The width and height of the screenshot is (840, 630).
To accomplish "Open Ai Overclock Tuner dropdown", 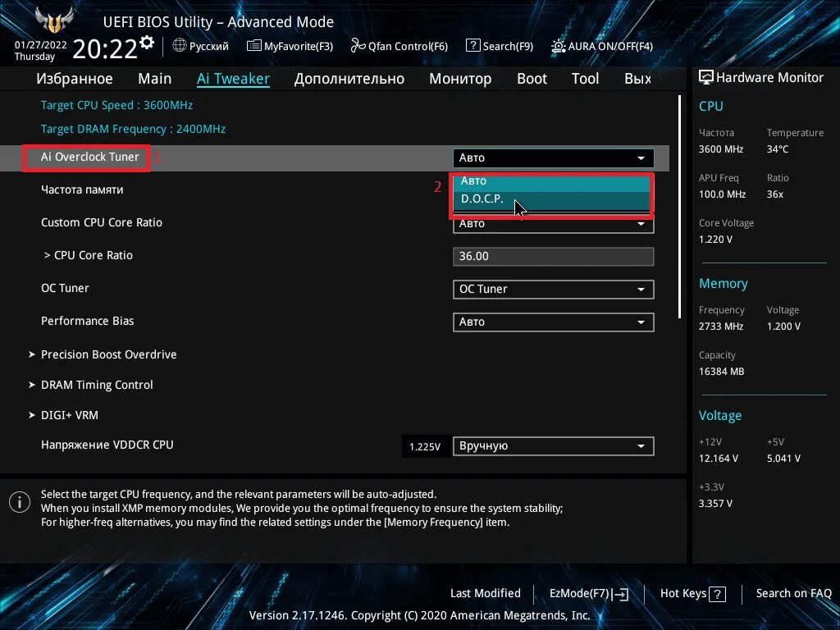I will [x=554, y=158].
